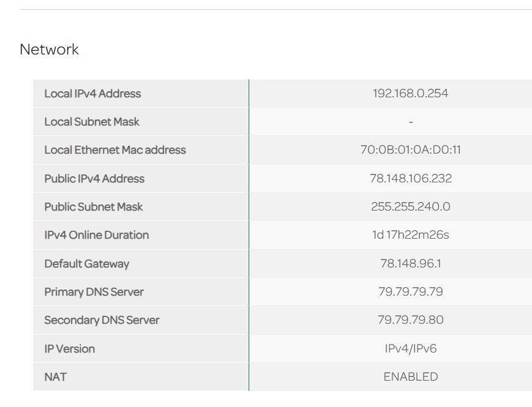Select the 255.255.240.0 mask value
Viewport: 532px width, 407px height.
point(410,207)
